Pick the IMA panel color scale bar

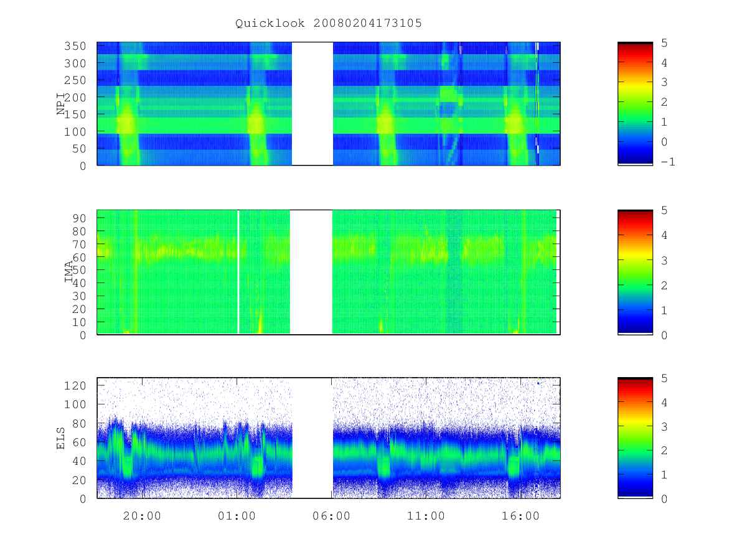[635, 273]
